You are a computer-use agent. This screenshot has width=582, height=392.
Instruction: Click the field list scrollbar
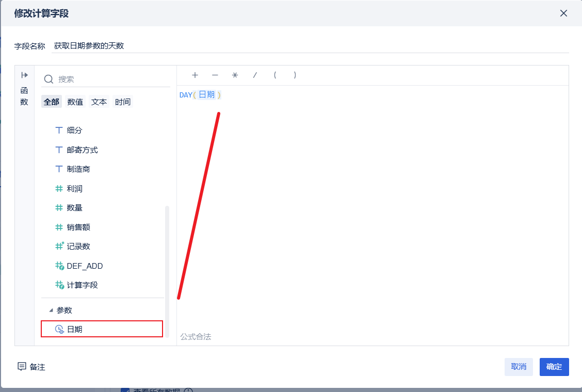(167, 271)
